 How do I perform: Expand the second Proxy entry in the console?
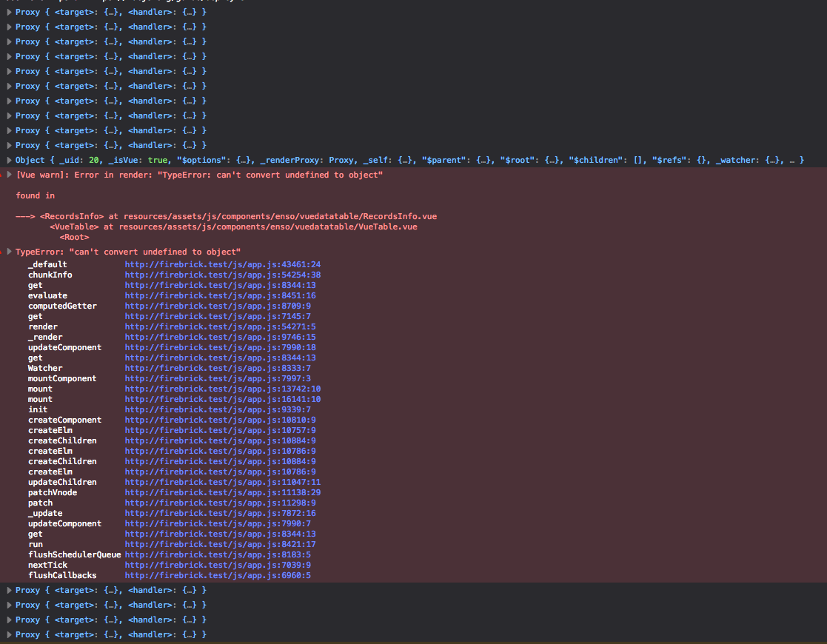coord(8,27)
